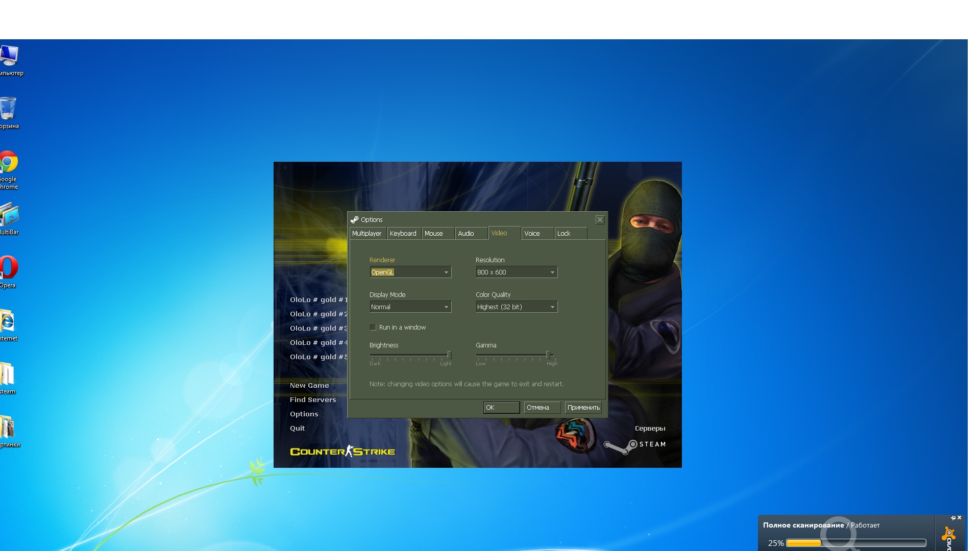Viewport: 980px width, 551px height.
Task: Click the Применить apply button
Action: (x=583, y=408)
